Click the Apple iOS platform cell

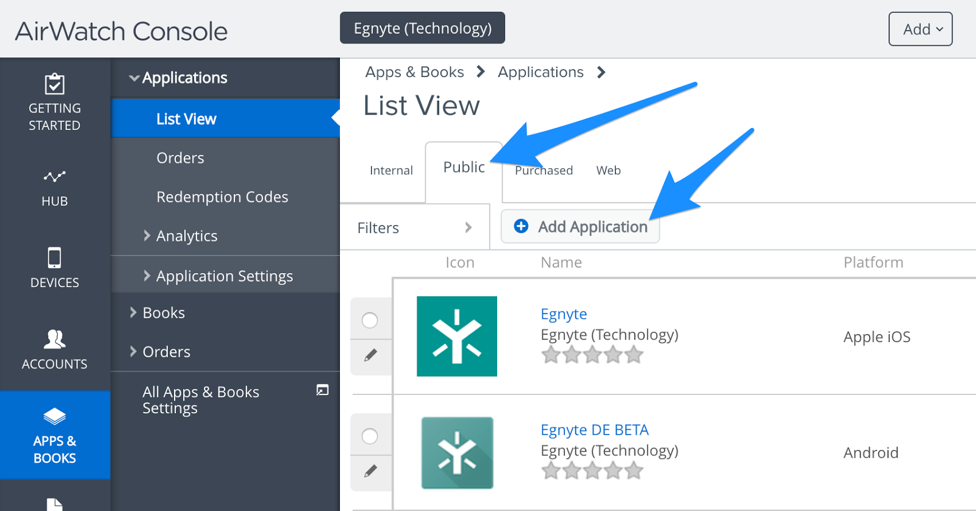[876, 337]
